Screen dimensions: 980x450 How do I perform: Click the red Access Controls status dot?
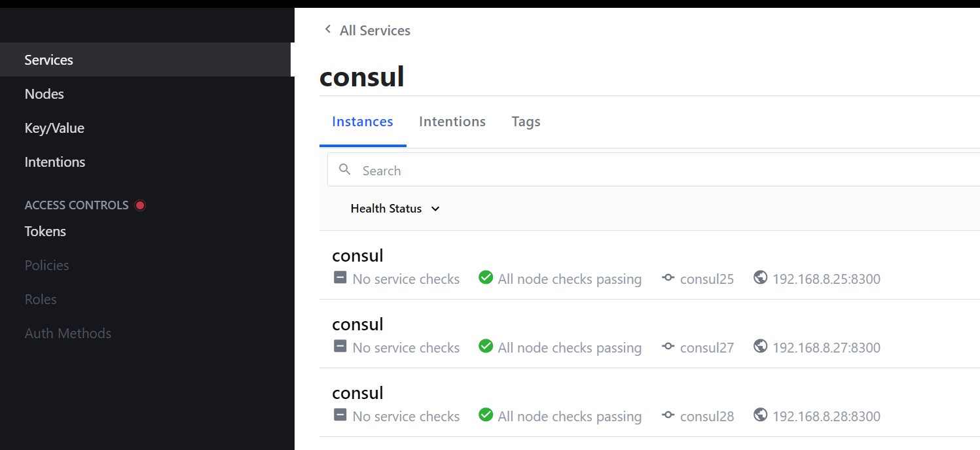tap(139, 205)
